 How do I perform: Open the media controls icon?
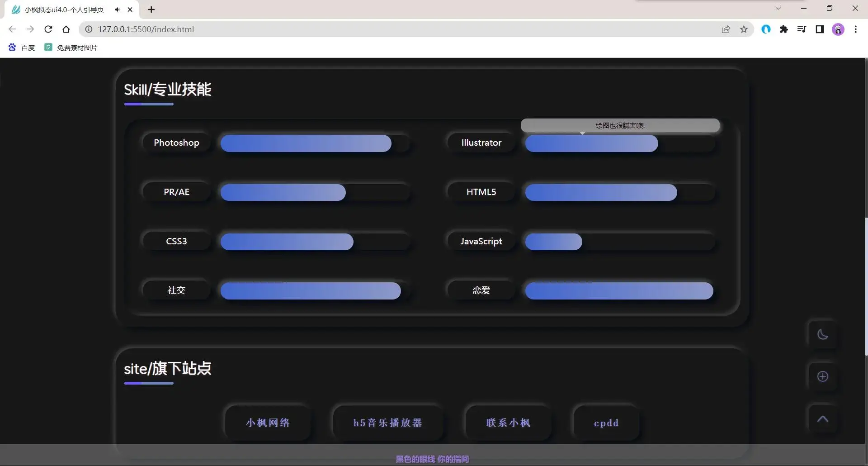tap(802, 29)
